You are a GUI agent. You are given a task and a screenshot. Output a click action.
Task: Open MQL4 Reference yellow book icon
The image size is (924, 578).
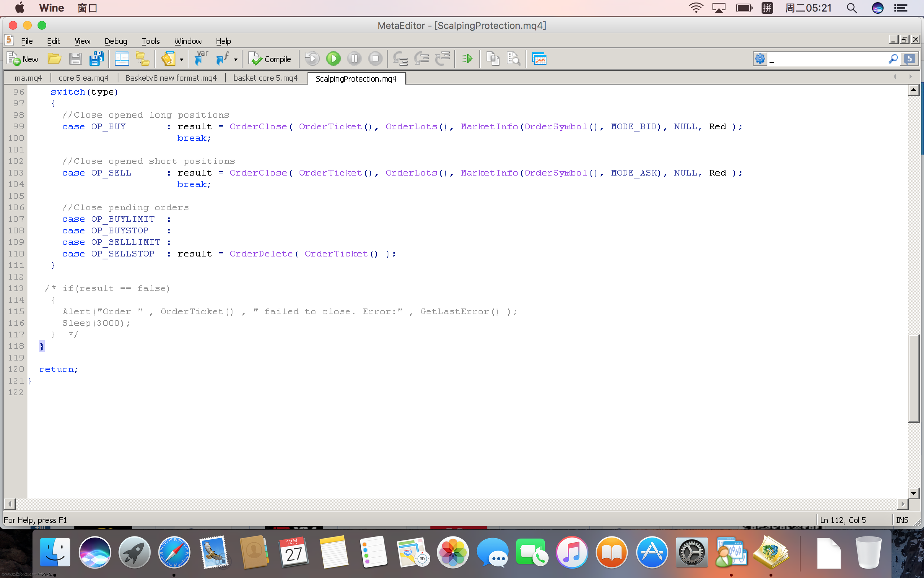168,59
